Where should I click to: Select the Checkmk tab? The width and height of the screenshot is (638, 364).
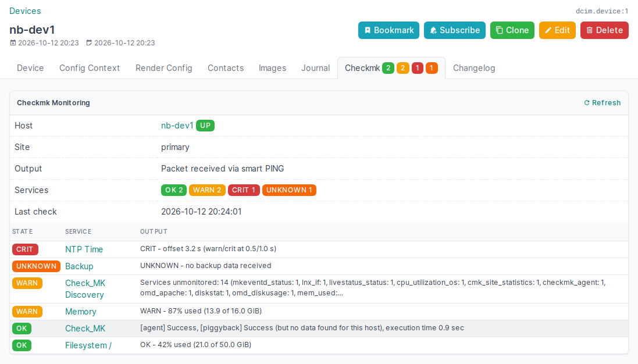(x=391, y=68)
